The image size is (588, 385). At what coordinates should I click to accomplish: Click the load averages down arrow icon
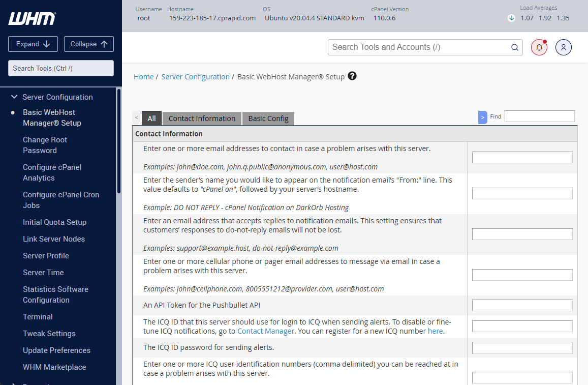[511, 18]
